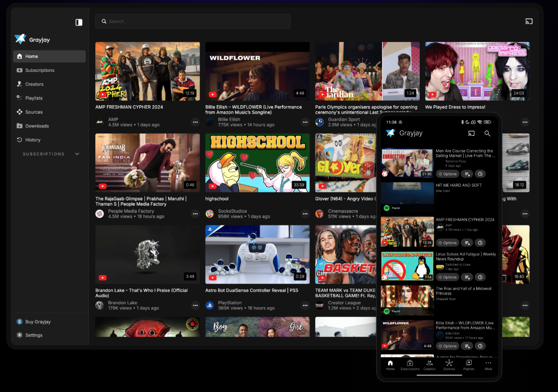The height and width of the screenshot is (392, 558).
Task: Tap add-to-queue icon for phone WILDFLOWER video
Action: pyautogui.click(x=467, y=346)
